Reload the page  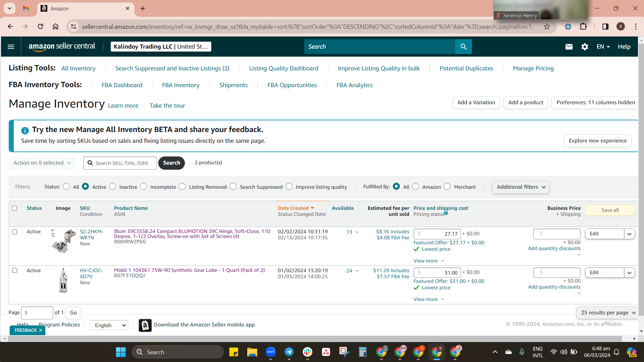point(40,26)
